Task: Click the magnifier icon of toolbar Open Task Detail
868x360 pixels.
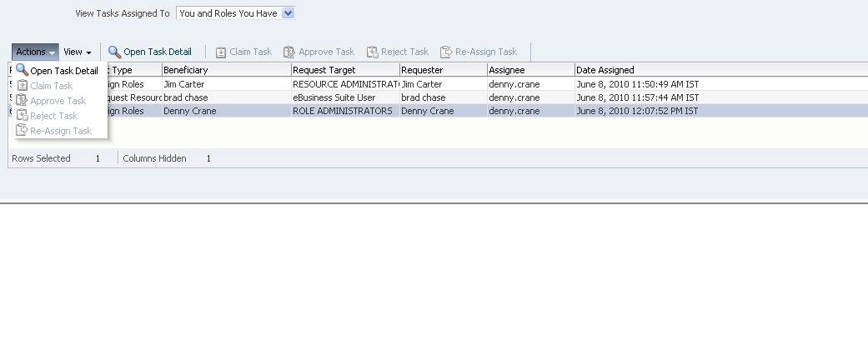Action: [114, 52]
